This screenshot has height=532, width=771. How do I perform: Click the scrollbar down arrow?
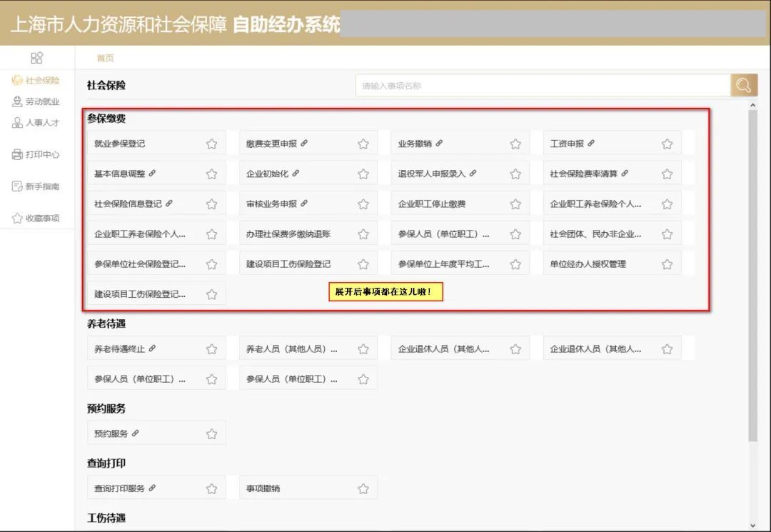pyautogui.click(x=753, y=526)
